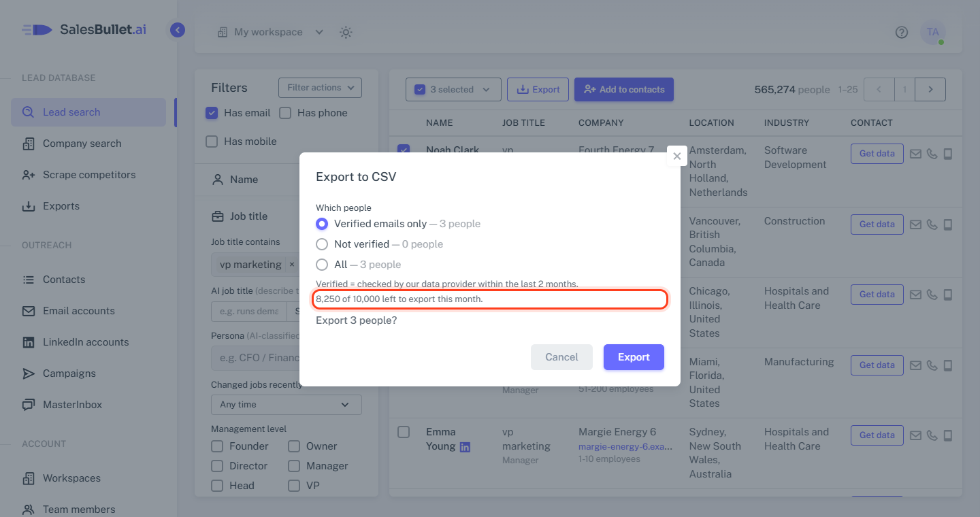Open the Campaigns page in the sidebar

click(x=88, y=373)
